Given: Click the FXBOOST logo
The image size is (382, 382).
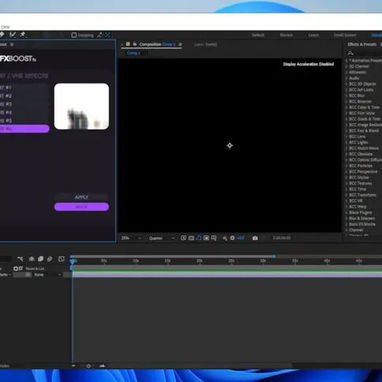Looking at the screenshot, I should [18, 59].
